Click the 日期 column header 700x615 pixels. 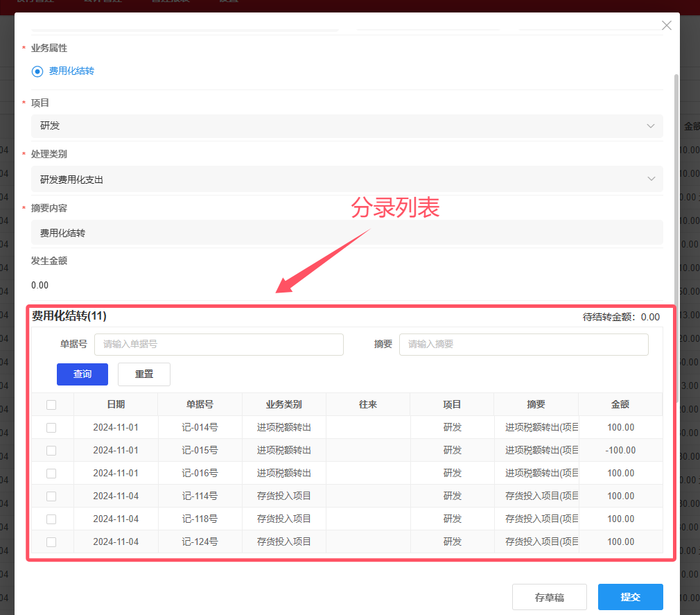tap(116, 405)
